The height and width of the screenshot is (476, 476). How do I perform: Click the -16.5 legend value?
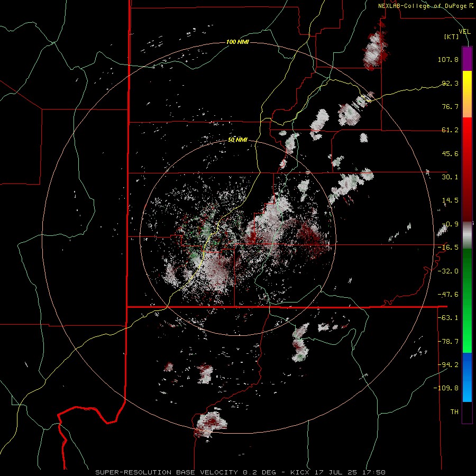click(x=448, y=248)
